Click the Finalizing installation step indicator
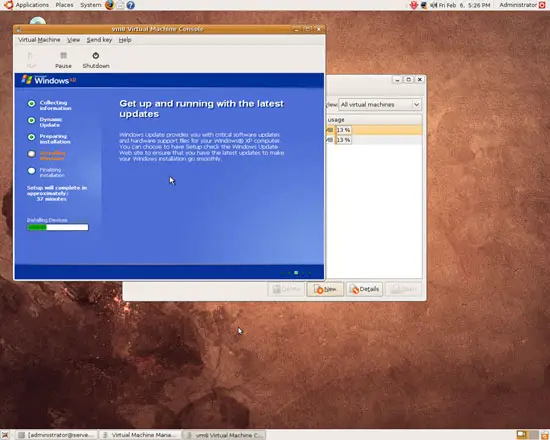The width and height of the screenshot is (550, 440). [32, 171]
